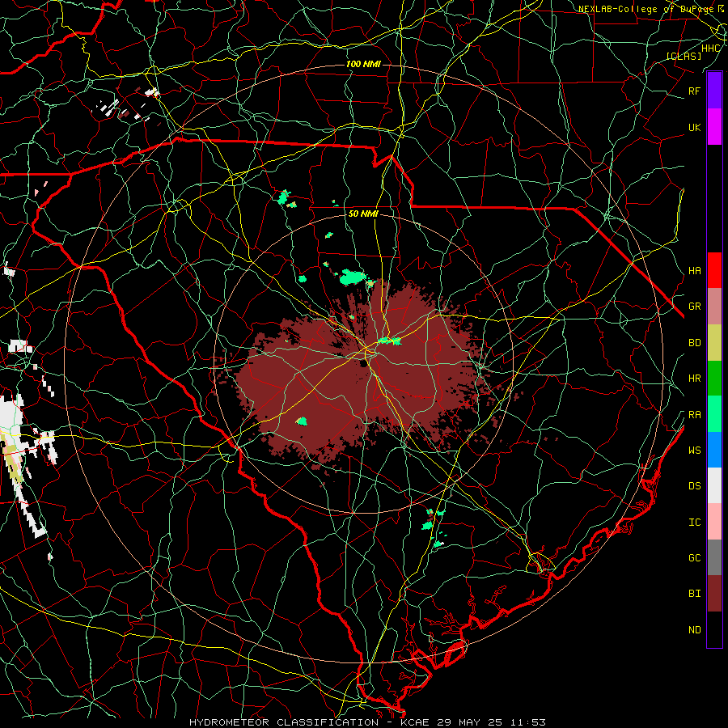Screen dimensions: 728x728
Task: Click the purple RF legend color swatch
Action: [x=714, y=91]
